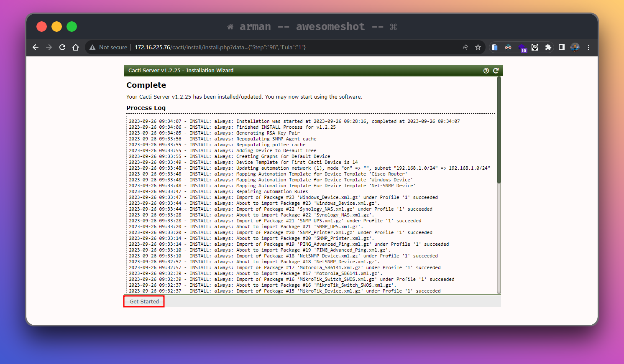Open the goggles-face extension icon

(x=508, y=47)
